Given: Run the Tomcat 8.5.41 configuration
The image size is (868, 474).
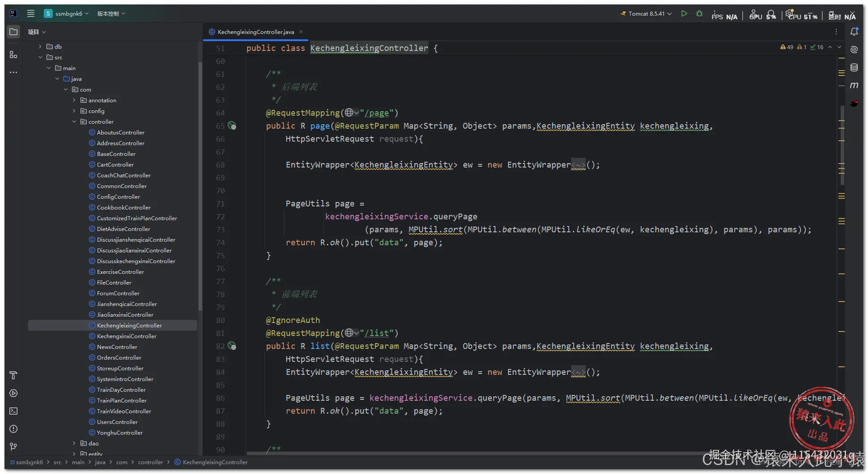Looking at the screenshot, I should click(684, 13).
